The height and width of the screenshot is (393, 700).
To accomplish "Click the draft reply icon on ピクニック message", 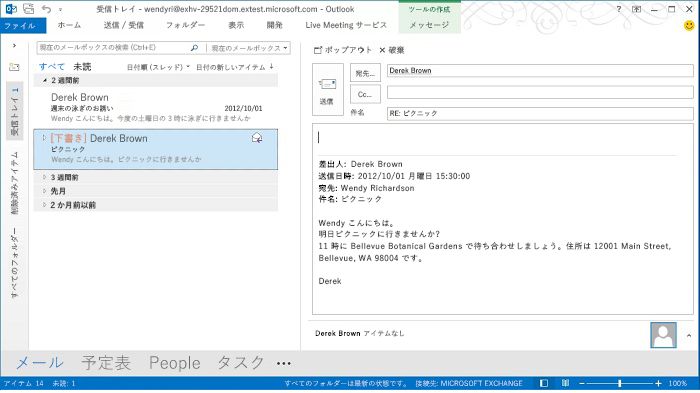I will click(257, 138).
